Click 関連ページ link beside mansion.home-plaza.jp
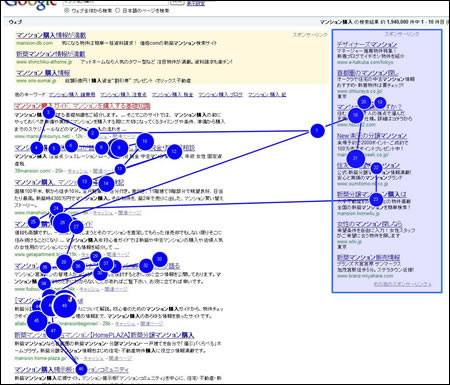Viewport: 450px width, 385px height. 120,358
